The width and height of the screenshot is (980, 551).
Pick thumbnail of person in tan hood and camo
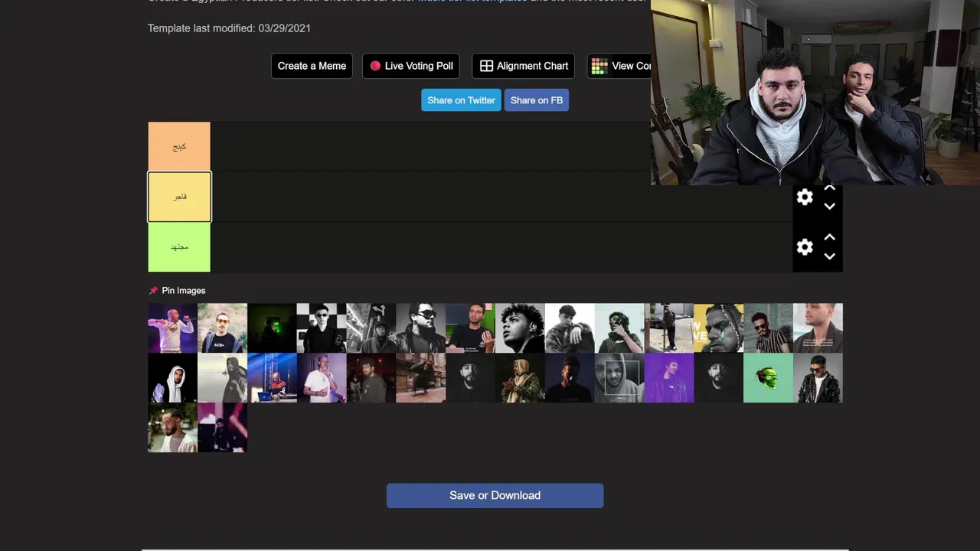point(520,377)
